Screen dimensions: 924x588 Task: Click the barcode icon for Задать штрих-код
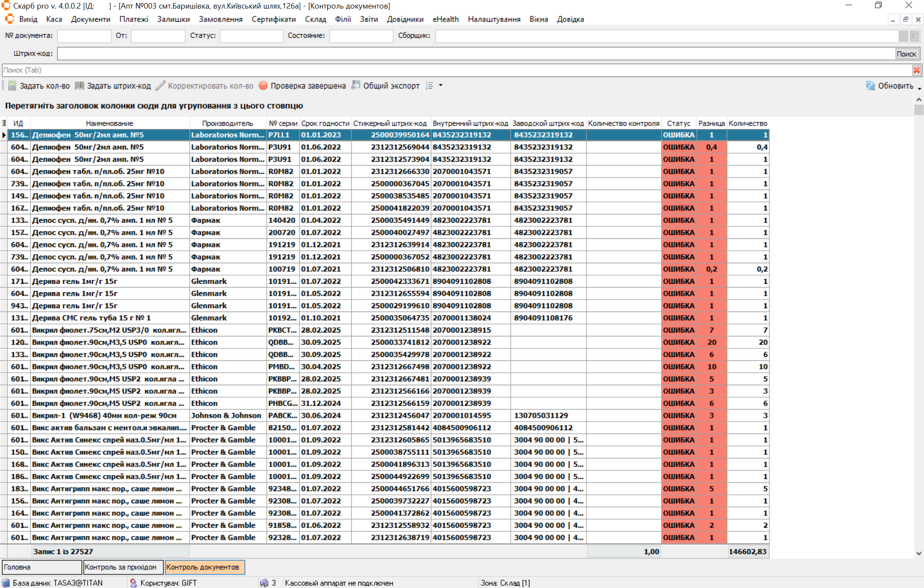[80, 86]
